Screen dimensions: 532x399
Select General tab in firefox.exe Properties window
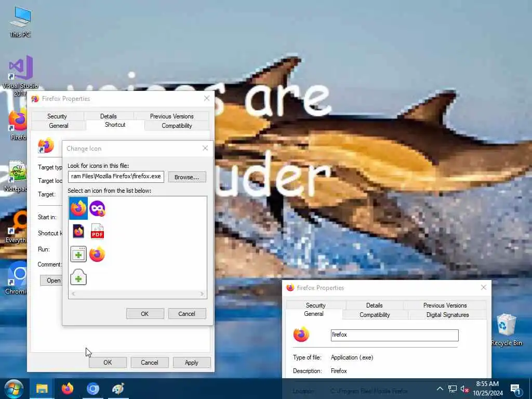[x=313, y=314]
